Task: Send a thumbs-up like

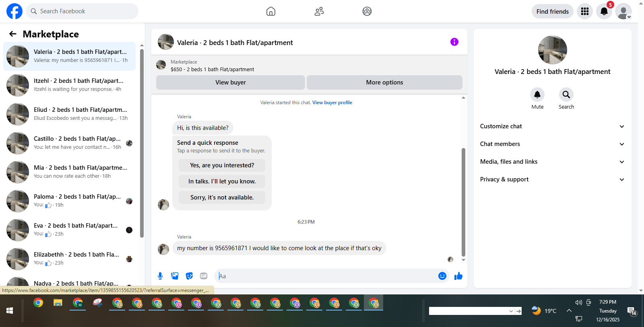Action: tap(458, 276)
